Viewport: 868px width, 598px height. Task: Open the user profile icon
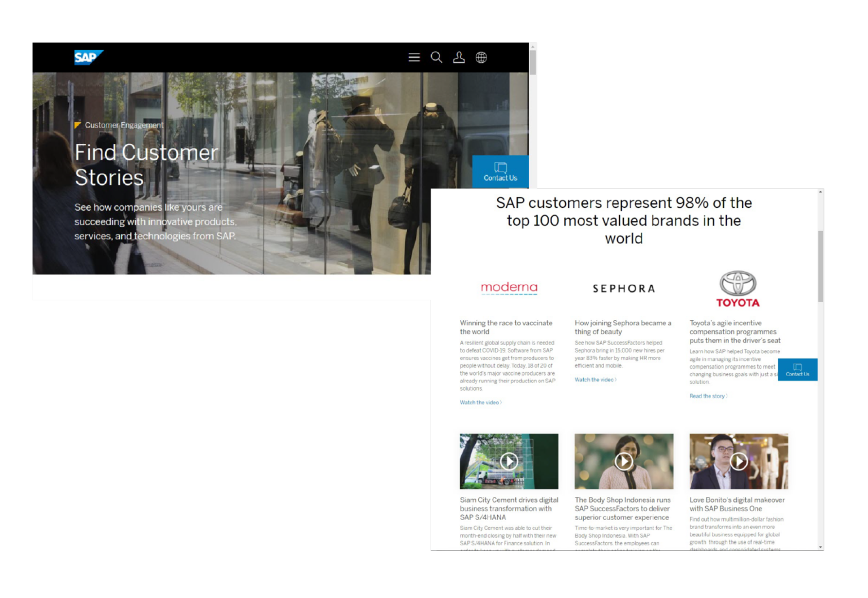tap(459, 57)
